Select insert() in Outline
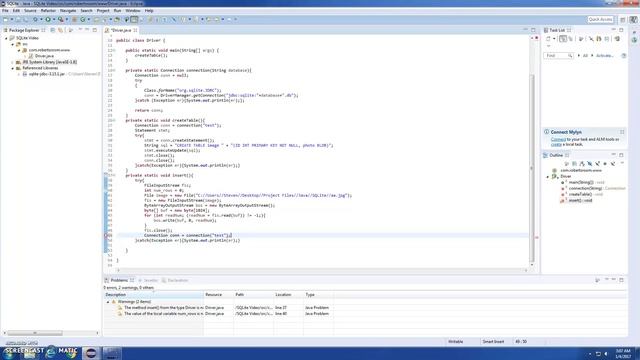The image size is (640, 360). point(576,200)
